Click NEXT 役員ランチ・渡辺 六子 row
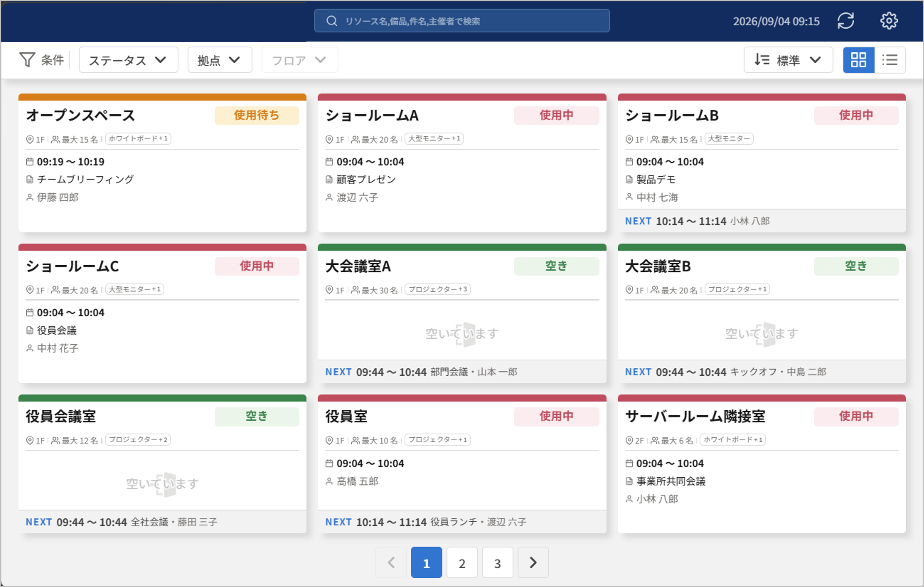The image size is (924, 587). point(462,522)
